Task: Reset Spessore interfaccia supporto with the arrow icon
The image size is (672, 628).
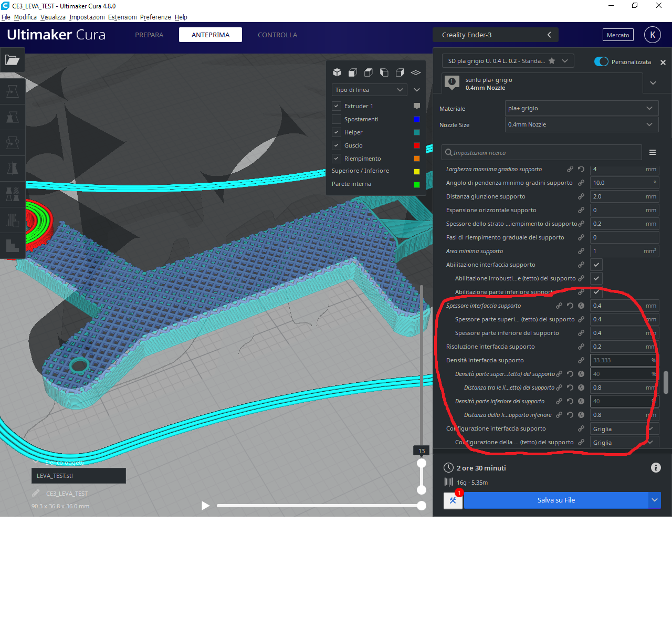Action: coord(570,306)
